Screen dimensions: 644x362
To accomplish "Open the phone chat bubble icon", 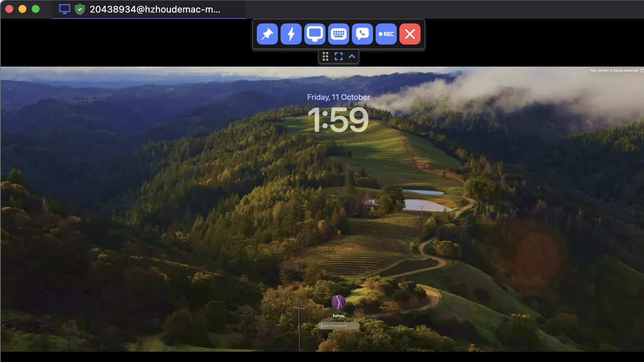I will [x=362, y=34].
